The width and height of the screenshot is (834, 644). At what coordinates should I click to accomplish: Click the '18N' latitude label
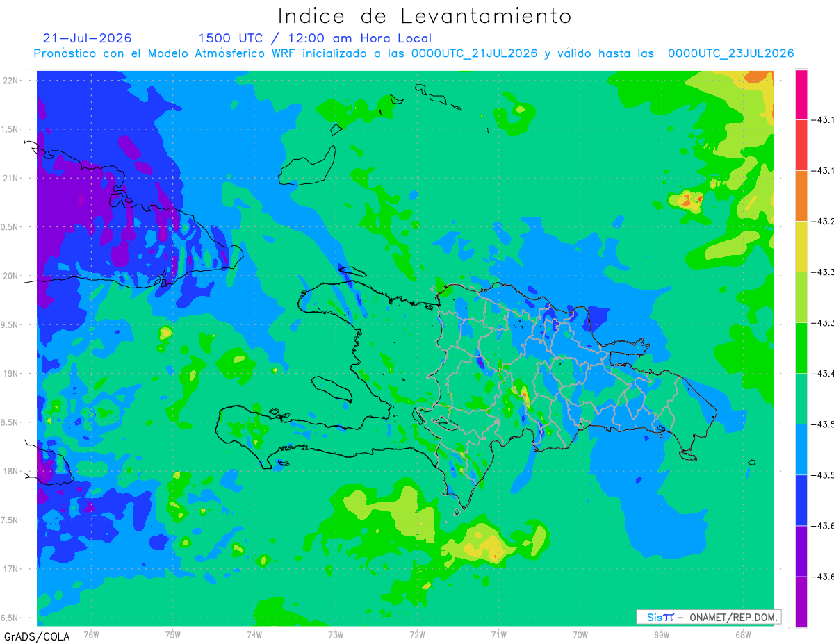coord(12,472)
